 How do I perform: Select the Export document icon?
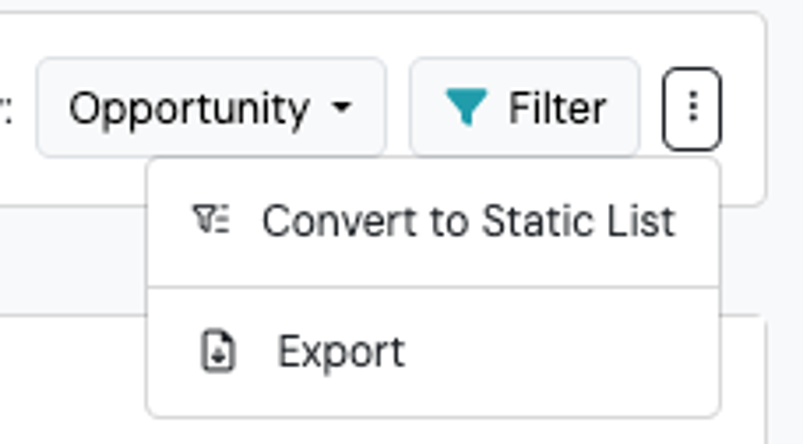coord(218,351)
